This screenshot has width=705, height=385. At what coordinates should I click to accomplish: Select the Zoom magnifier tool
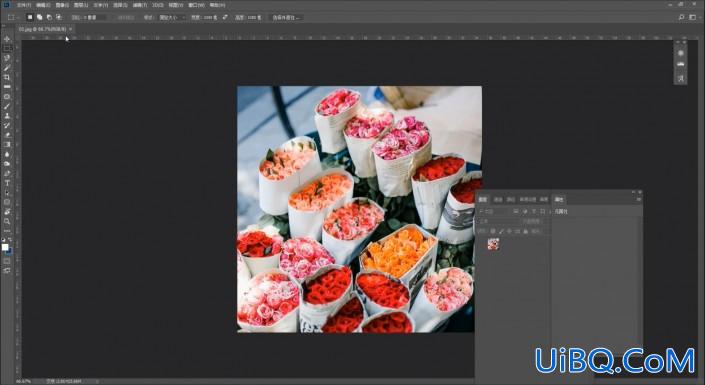7,221
